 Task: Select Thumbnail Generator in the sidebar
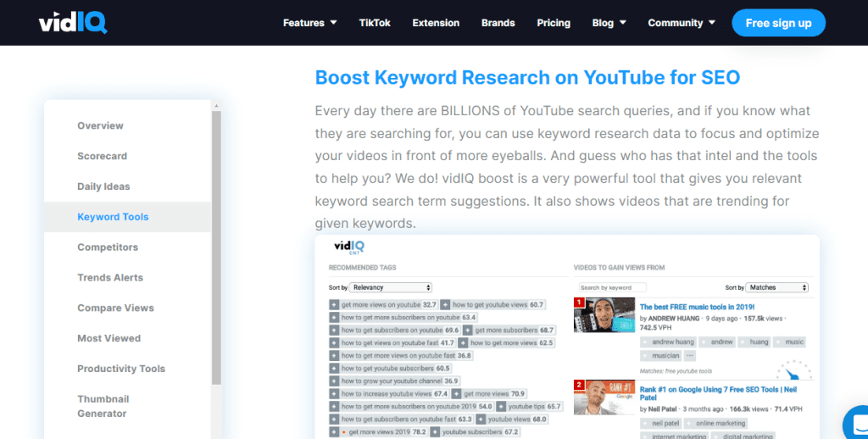103,406
